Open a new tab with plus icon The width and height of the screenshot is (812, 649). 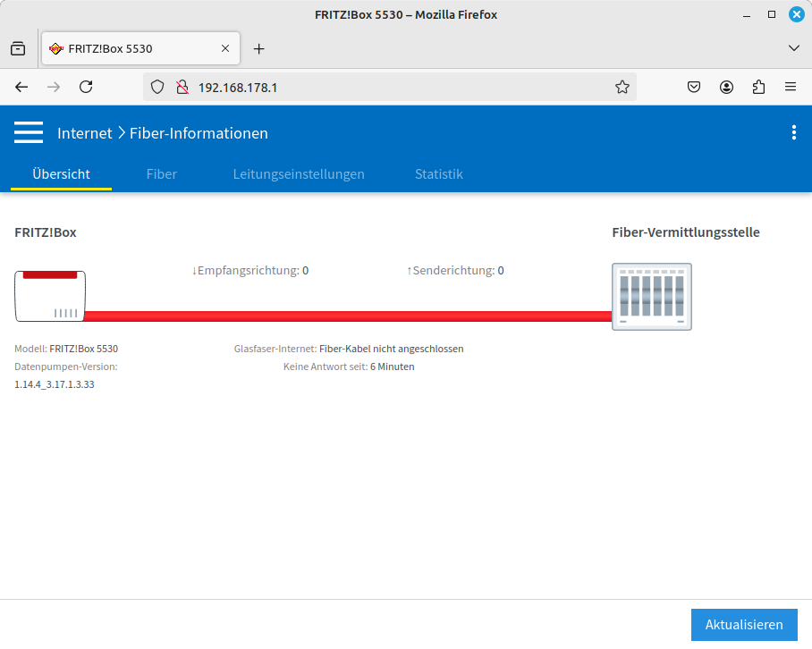pos(259,48)
